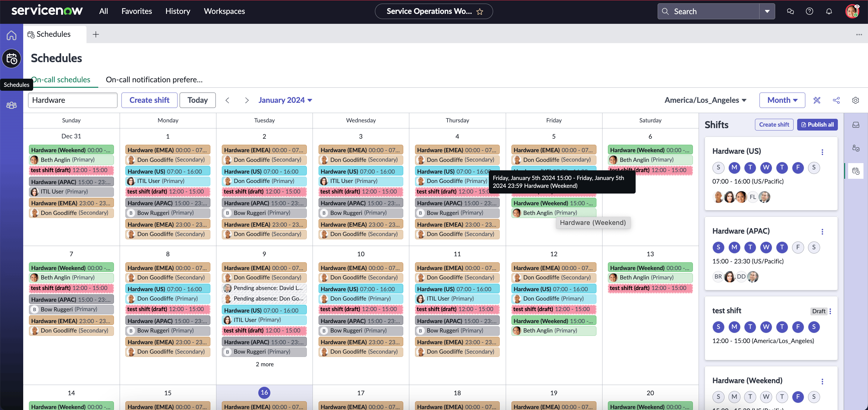Click the Hardware group input field

72,100
